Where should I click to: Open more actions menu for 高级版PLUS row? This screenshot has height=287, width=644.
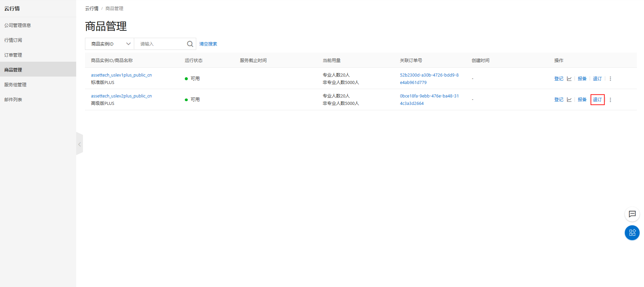point(610,100)
